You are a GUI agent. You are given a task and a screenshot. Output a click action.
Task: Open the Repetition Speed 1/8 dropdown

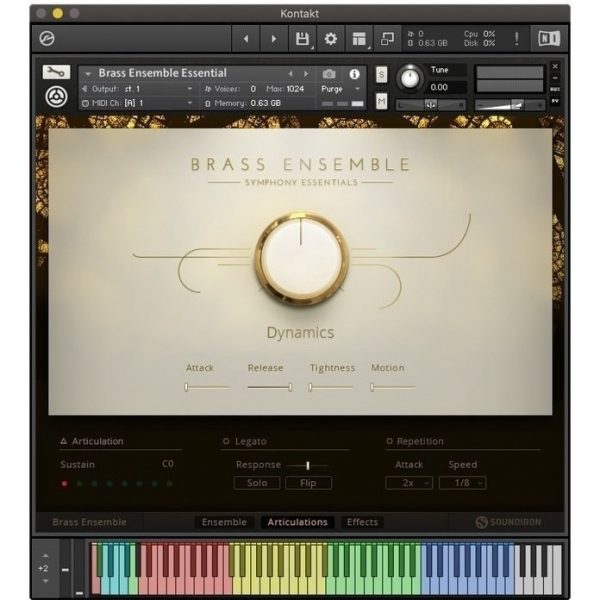tap(463, 483)
